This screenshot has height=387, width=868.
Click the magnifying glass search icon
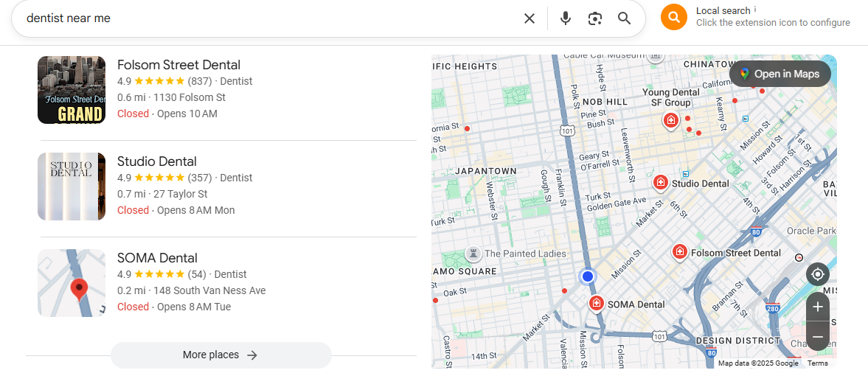click(x=625, y=18)
